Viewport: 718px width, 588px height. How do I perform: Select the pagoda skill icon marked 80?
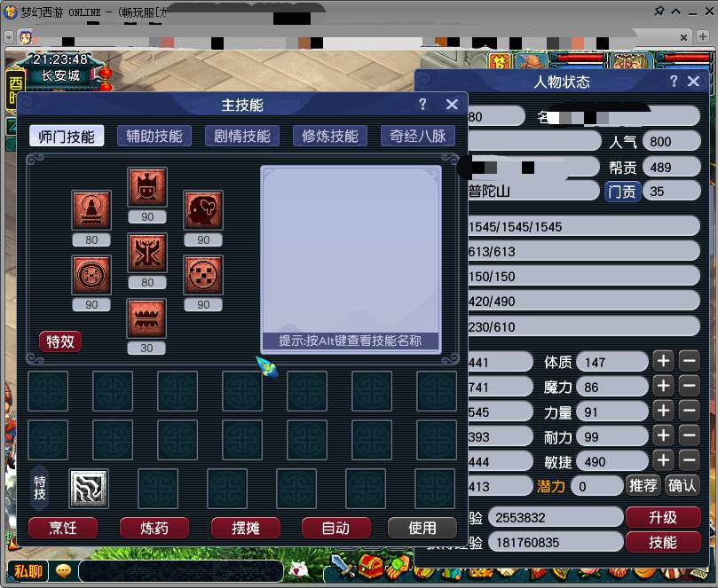[91, 209]
